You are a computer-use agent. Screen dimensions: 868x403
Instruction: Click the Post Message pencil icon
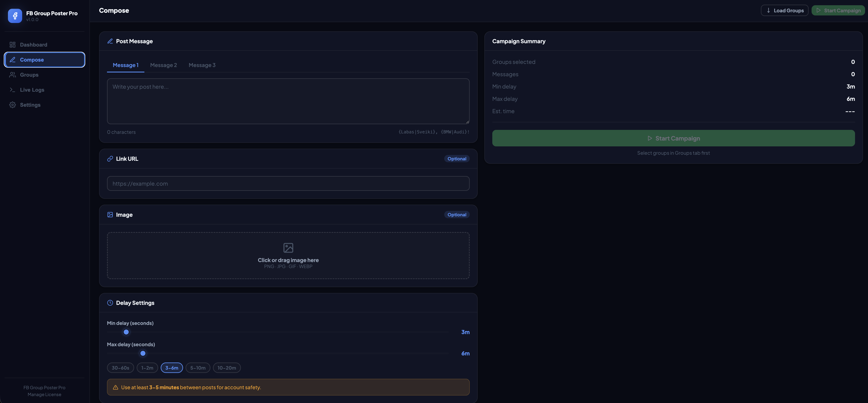[x=110, y=41]
